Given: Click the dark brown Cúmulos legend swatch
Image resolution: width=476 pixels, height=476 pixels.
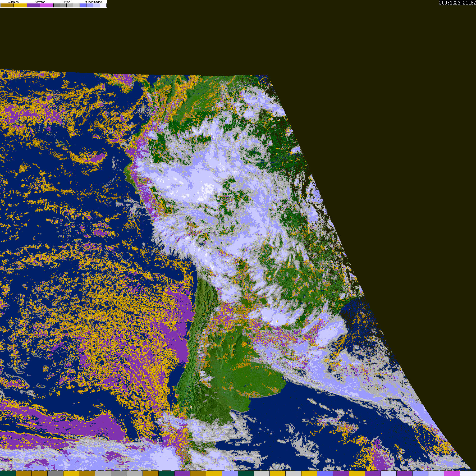Looking at the screenshot, I should click(x=7, y=5).
